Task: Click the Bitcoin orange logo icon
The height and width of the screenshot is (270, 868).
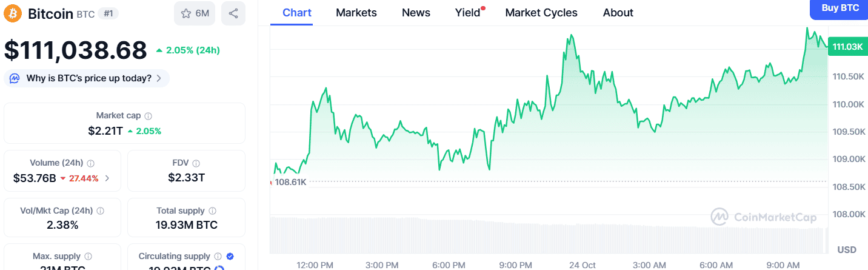Action: (13, 13)
